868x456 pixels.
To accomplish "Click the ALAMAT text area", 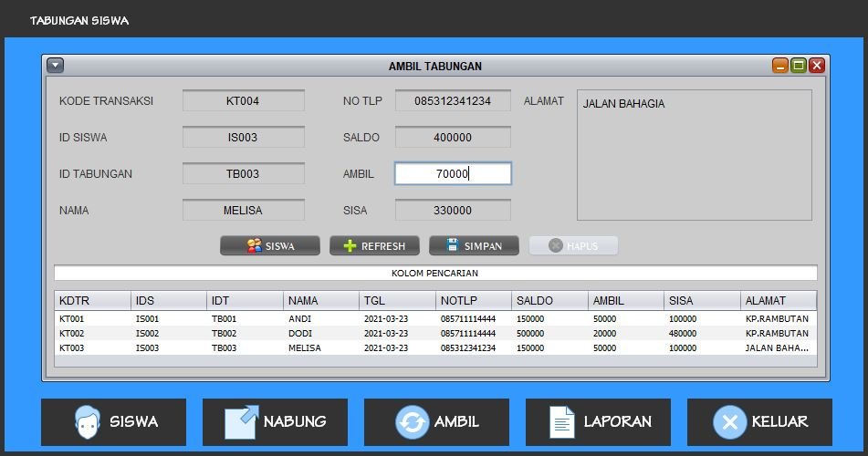I will 694,155.
